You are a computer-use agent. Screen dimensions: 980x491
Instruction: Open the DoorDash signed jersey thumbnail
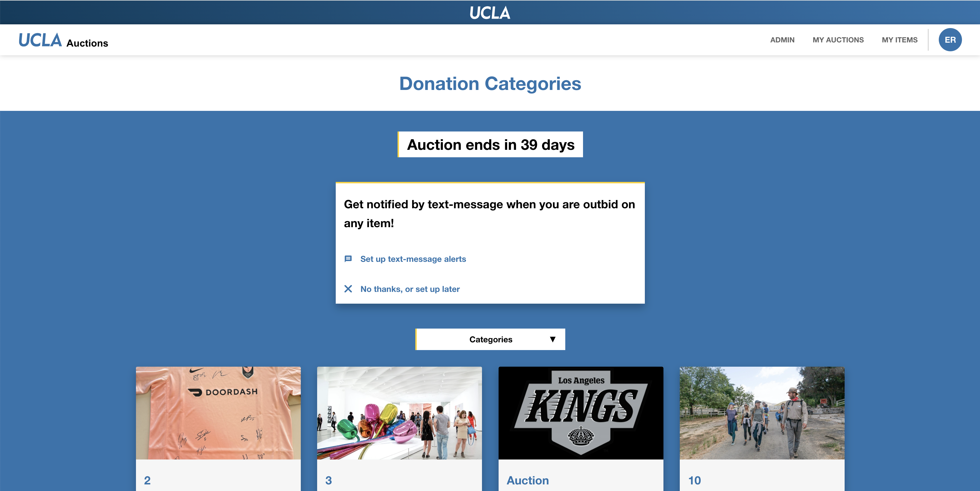(x=218, y=413)
